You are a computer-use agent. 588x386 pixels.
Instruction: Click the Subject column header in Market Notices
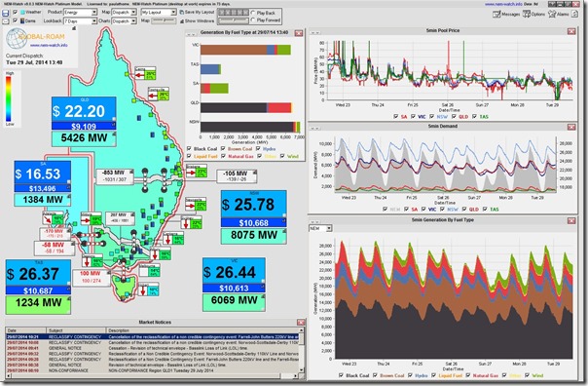[x=76, y=330]
